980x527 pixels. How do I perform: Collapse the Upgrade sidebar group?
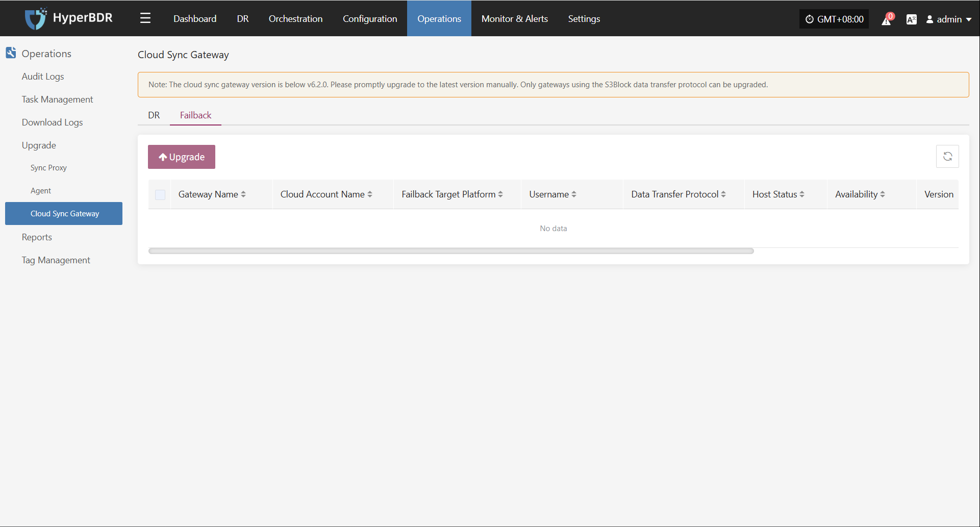pyautogui.click(x=39, y=145)
